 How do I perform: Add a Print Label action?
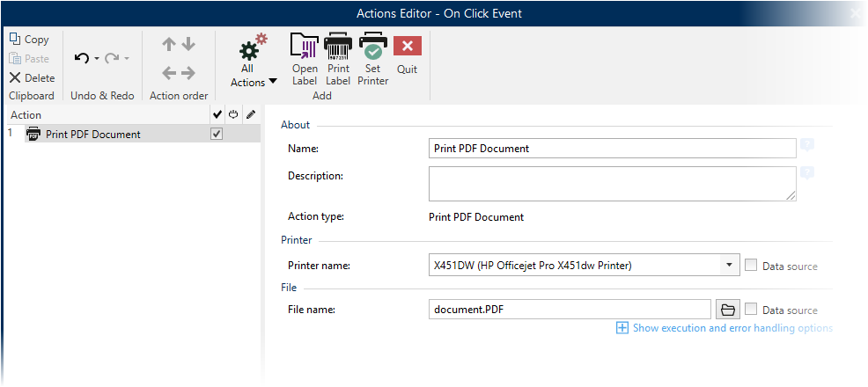point(338,59)
